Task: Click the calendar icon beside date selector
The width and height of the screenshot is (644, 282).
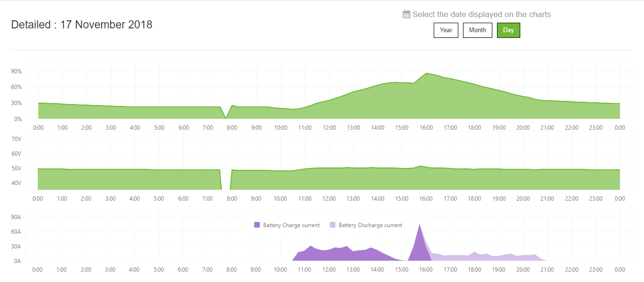Action: coord(406,14)
